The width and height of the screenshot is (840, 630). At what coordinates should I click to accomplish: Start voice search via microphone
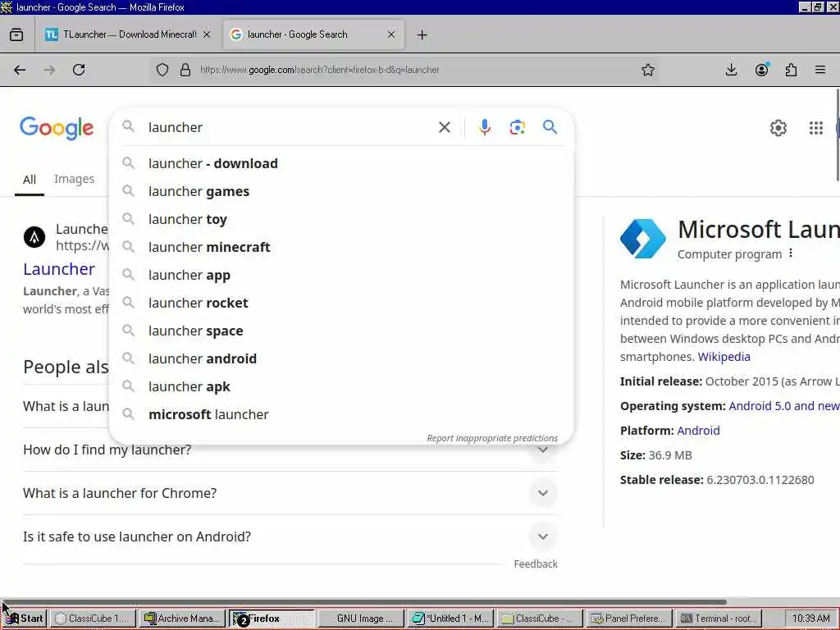point(485,127)
